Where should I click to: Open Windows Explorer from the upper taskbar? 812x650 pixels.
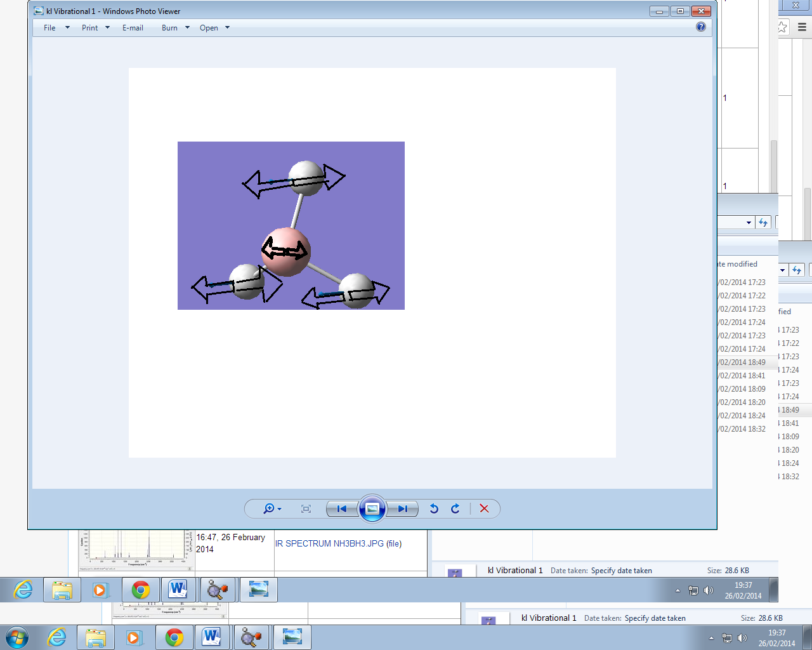[62, 590]
